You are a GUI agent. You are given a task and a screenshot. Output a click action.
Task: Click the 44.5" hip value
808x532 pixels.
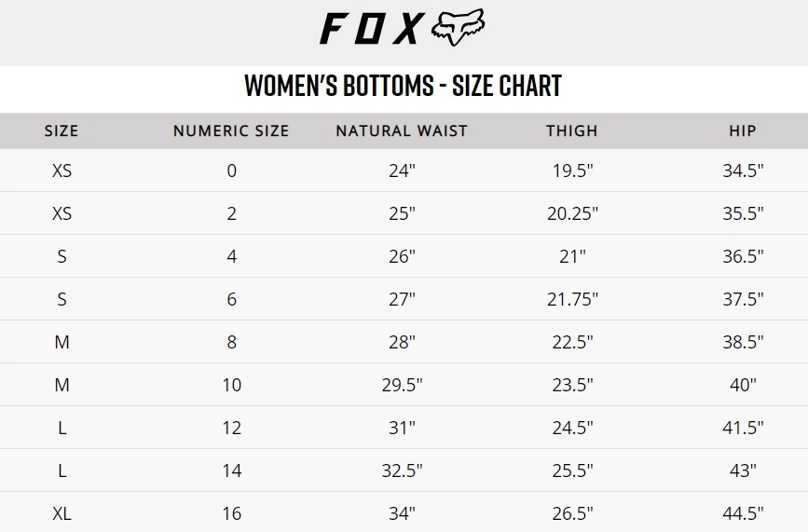pos(743,513)
